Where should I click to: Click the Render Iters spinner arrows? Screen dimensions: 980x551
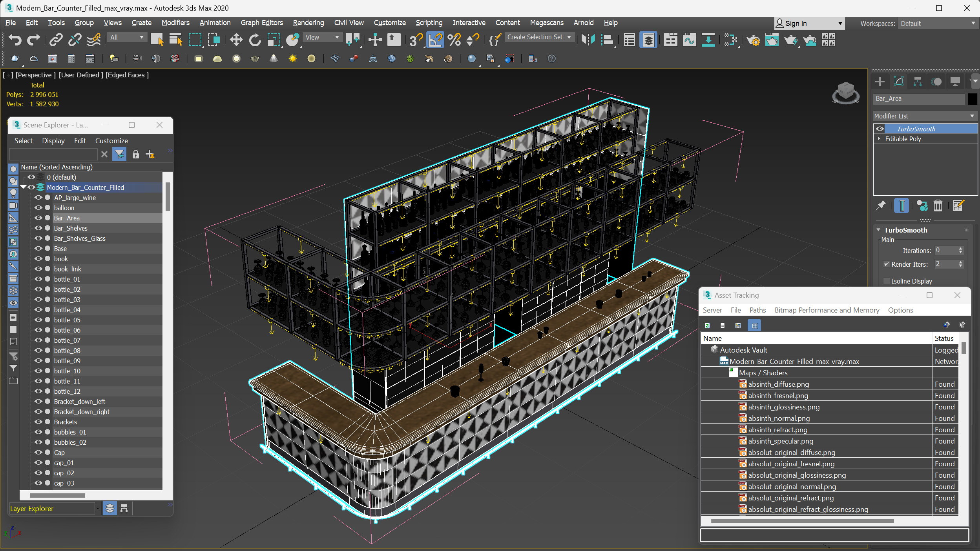tap(960, 264)
